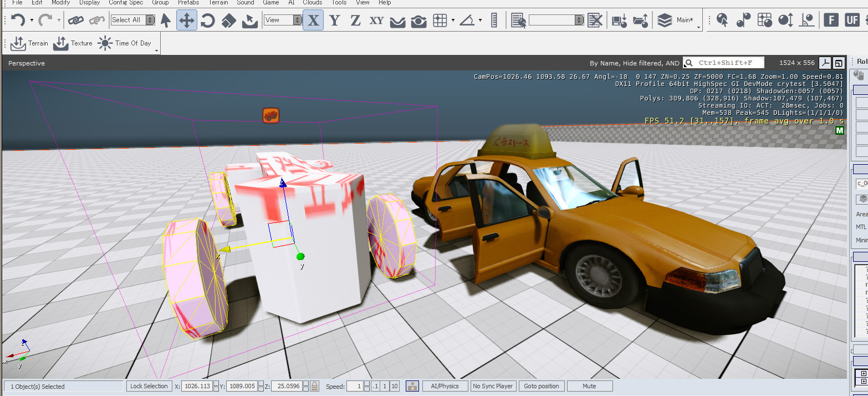Click the Lock Selection button
868x396 pixels.
149,386
